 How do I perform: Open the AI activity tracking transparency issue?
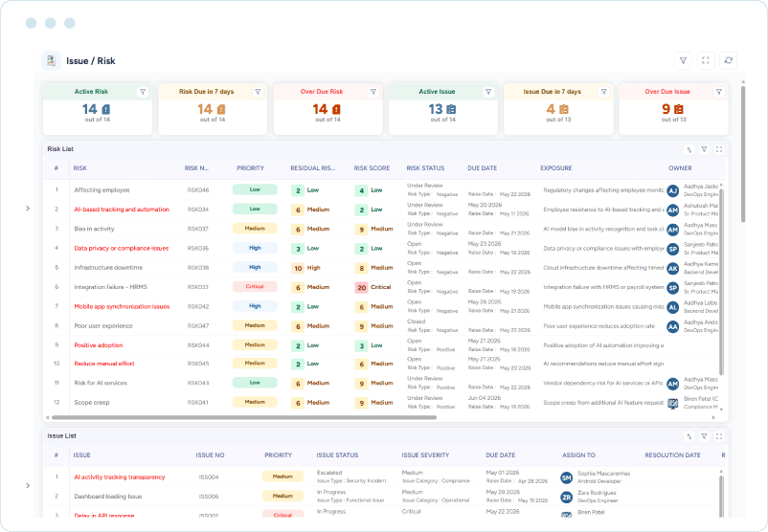119,477
